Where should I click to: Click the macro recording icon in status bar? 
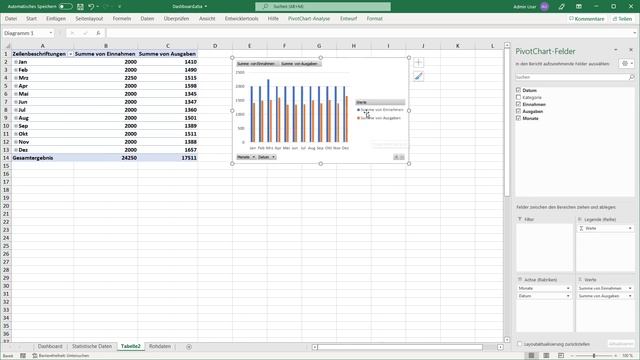tap(23, 356)
